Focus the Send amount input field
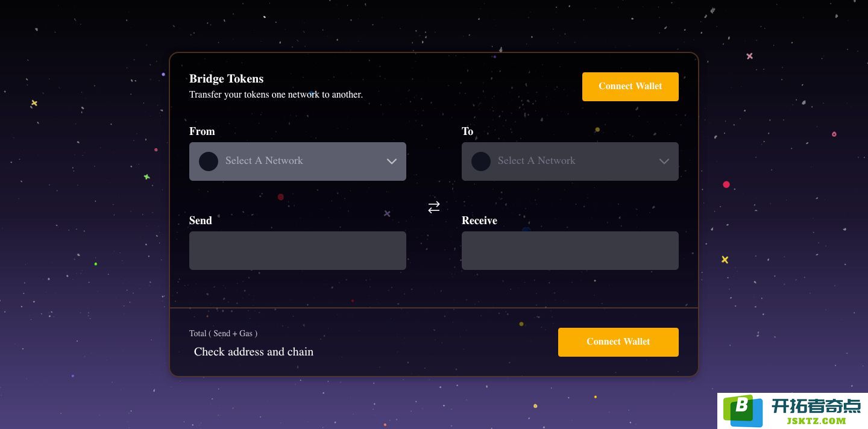The image size is (868, 429). pos(298,251)
